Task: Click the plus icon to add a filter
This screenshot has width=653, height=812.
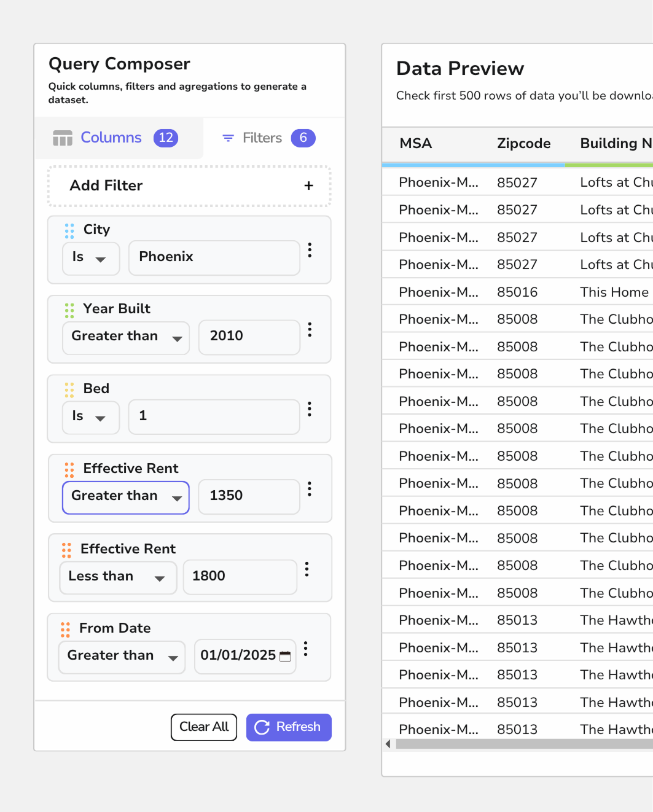Action: (308, 185)
